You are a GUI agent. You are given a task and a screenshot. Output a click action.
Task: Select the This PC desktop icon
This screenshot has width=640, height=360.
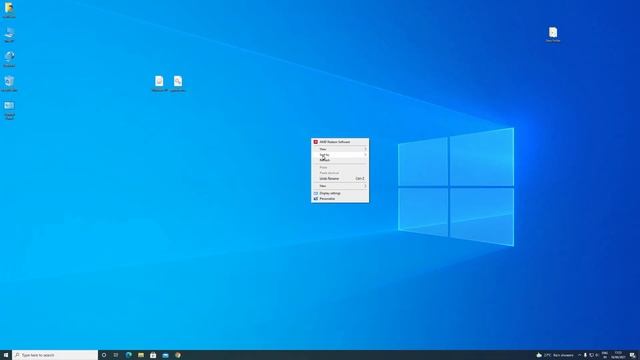(9, 35)
